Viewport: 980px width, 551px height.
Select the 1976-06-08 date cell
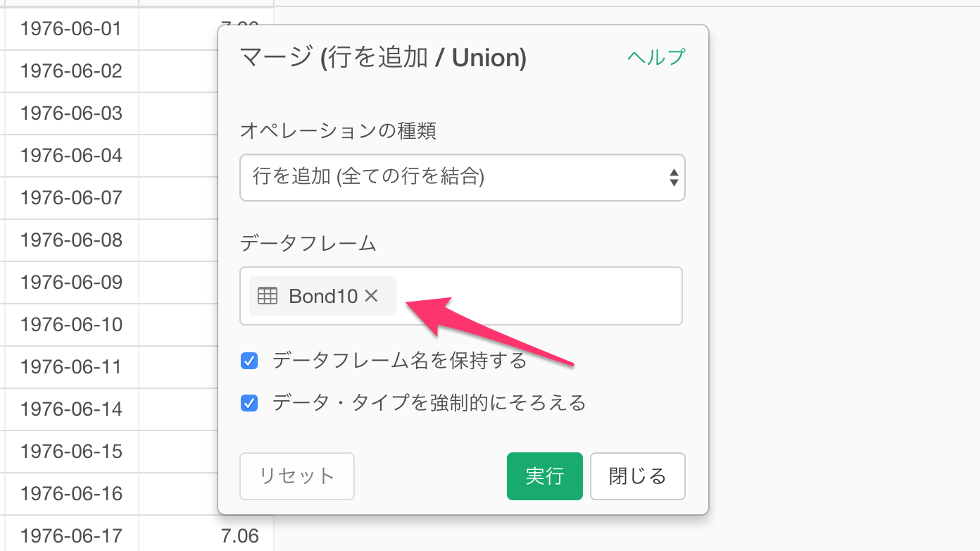click(x=72, y=240)
